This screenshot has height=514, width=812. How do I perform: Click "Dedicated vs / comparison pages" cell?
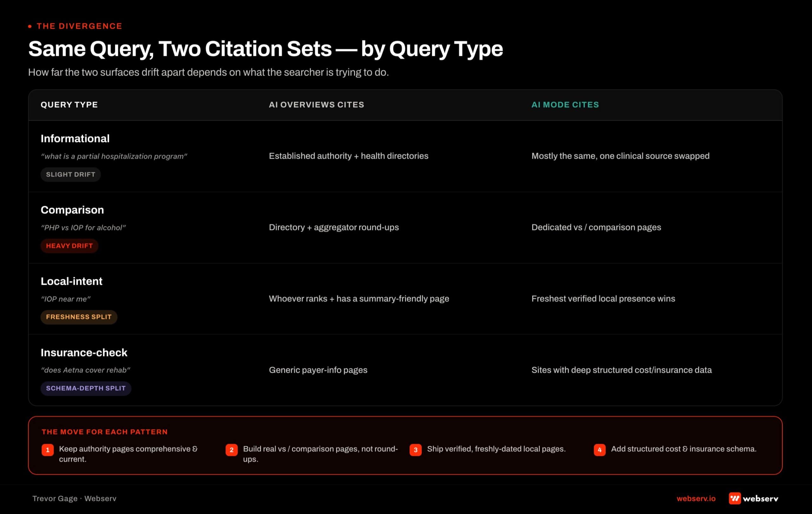[x=596, y=227]
